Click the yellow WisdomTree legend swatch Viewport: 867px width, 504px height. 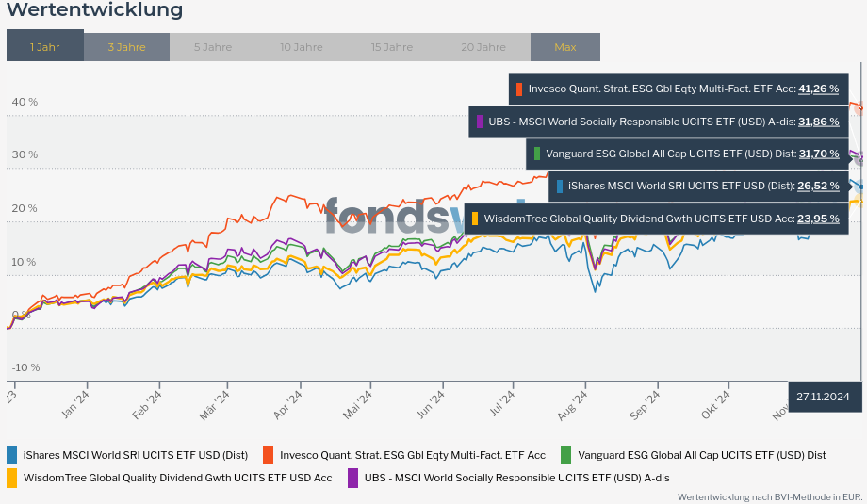(11, 478)
